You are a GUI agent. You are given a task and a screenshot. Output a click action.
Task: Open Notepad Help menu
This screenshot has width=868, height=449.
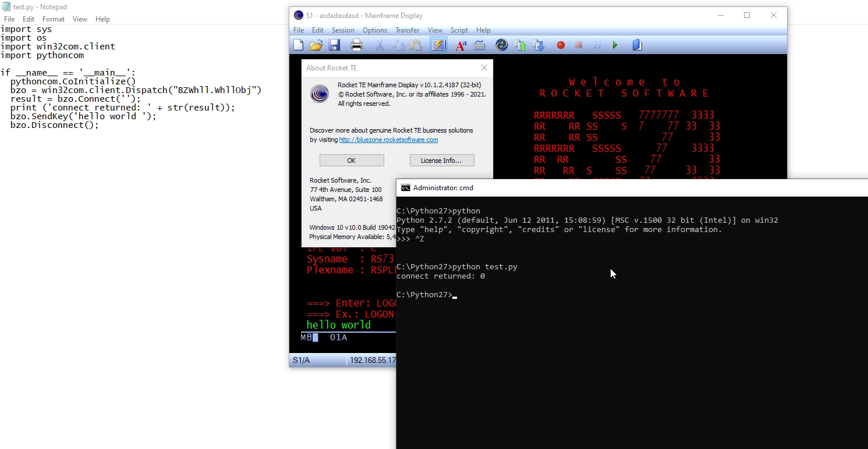click(x=102, y=19)
